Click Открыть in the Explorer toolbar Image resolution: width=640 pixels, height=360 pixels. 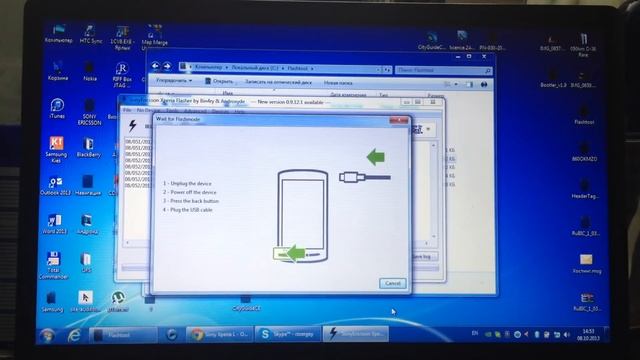pyautogui.click(x=219, y=81)
